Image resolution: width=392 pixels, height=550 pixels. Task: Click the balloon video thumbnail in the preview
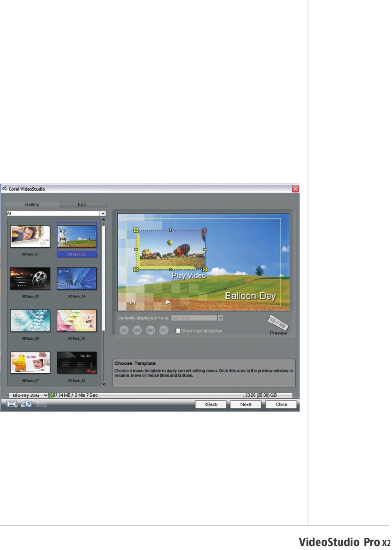pos(171,250)
